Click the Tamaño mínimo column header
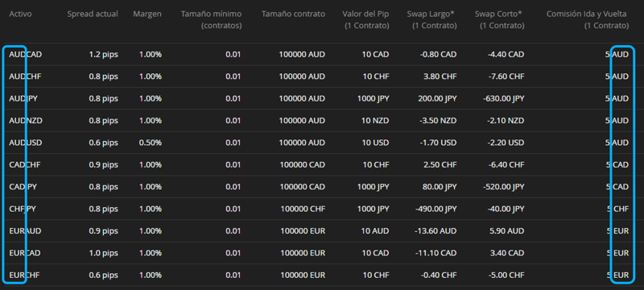This screenshot has height=290, width=644. click(211, 19)
